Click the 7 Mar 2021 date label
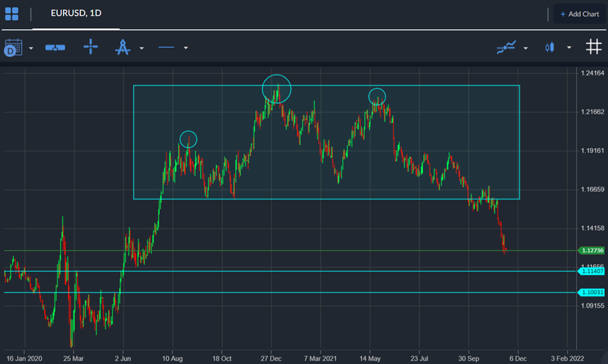Screen dimensions: 608x364 tap(320, 359)
